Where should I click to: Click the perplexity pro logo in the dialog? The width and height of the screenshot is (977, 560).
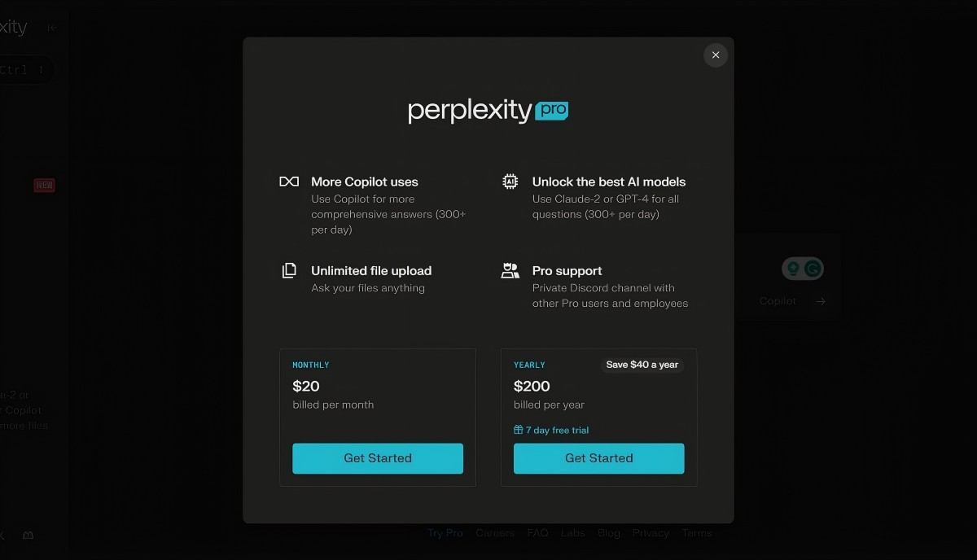click(x=487, y=111)
